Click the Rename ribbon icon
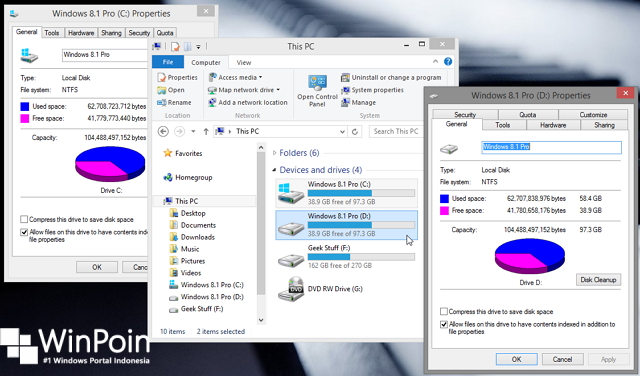This screenshot has height=376, width=640. [162, 102]
